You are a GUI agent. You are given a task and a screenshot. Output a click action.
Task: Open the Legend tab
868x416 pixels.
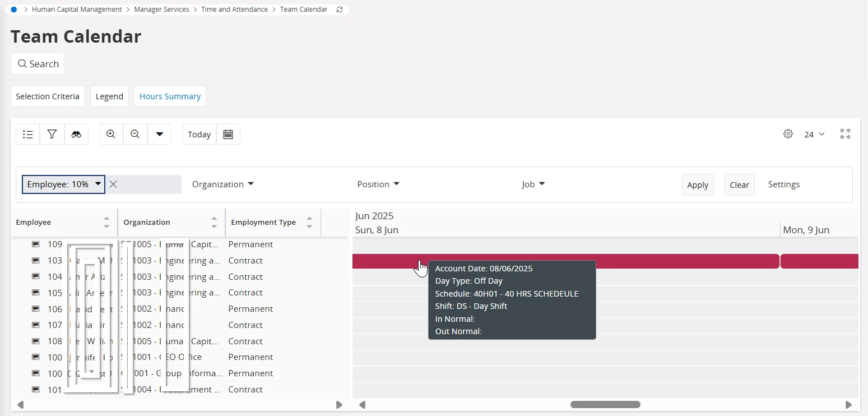pos(109,96)
